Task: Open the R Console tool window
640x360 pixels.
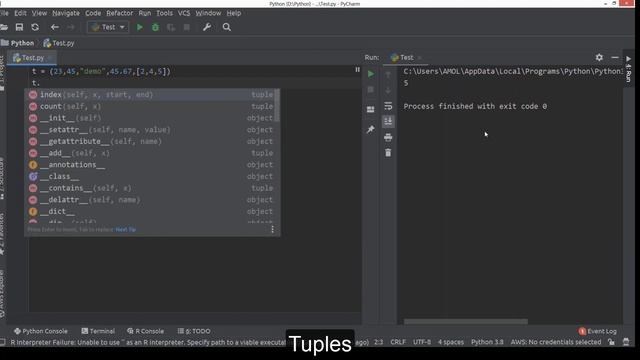Action: 145,331
